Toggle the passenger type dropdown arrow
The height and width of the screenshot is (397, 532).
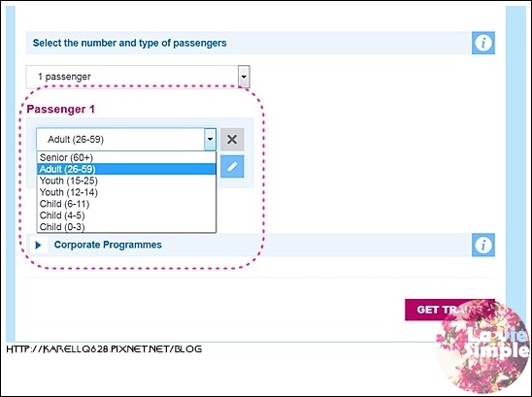210,139
